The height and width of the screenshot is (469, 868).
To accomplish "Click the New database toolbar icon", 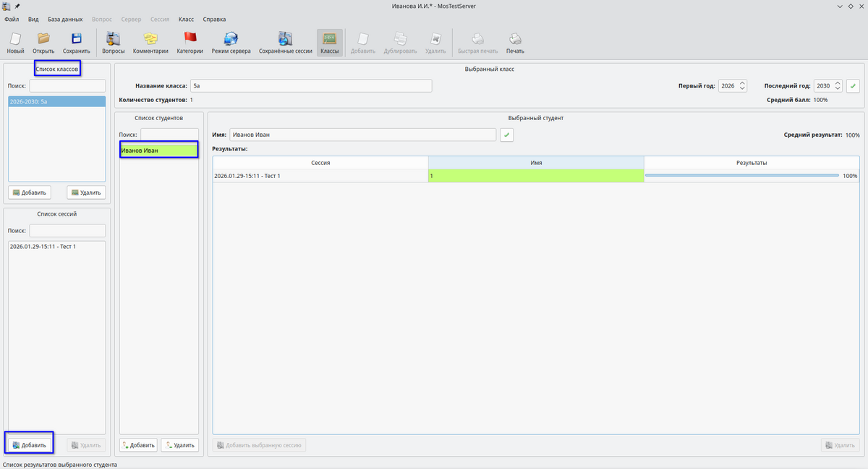I will pos(15,43).
